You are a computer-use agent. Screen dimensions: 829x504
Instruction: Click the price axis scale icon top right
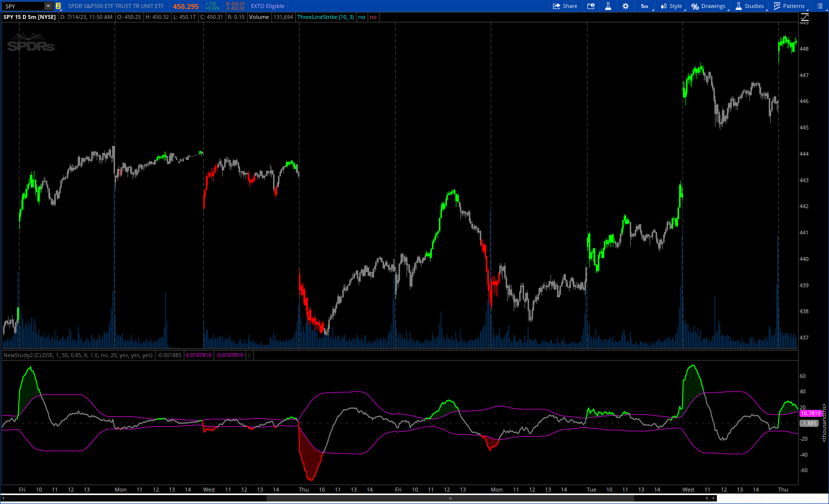tap(805, 17)
